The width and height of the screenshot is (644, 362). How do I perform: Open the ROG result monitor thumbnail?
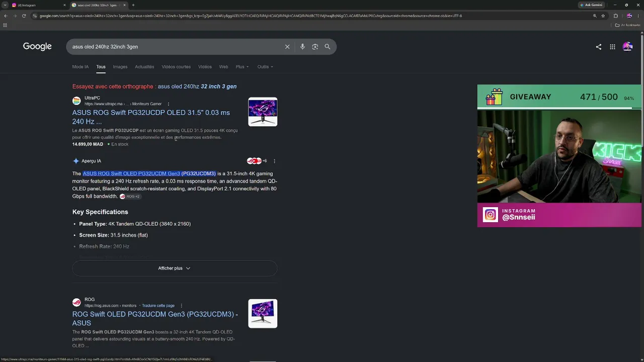(263, 313)
